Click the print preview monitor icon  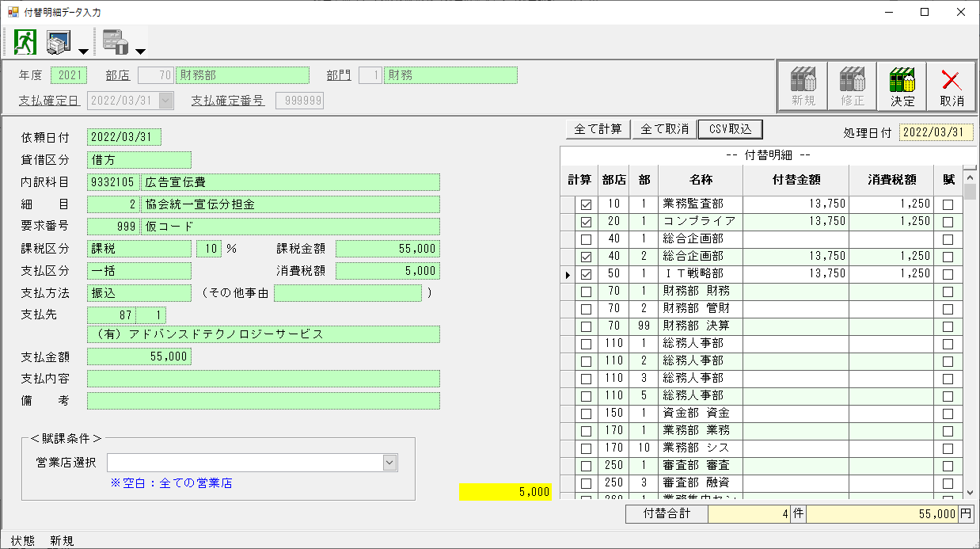pyautogui.click(x=60, y=41)
